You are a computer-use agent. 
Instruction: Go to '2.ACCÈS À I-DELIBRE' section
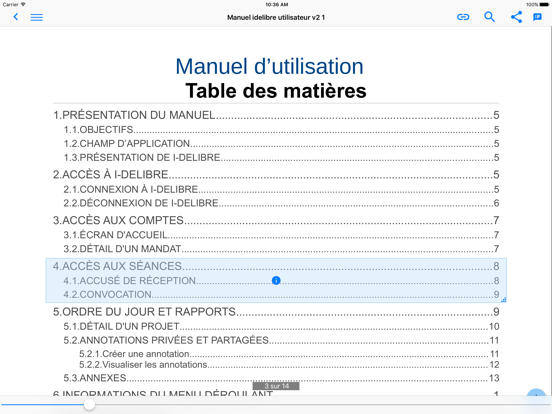pyautogui.click(x=276, y=175)
